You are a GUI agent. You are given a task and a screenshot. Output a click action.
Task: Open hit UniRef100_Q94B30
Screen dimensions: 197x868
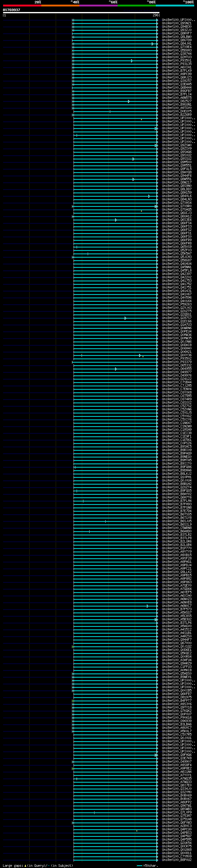click(x=177, y=26)
